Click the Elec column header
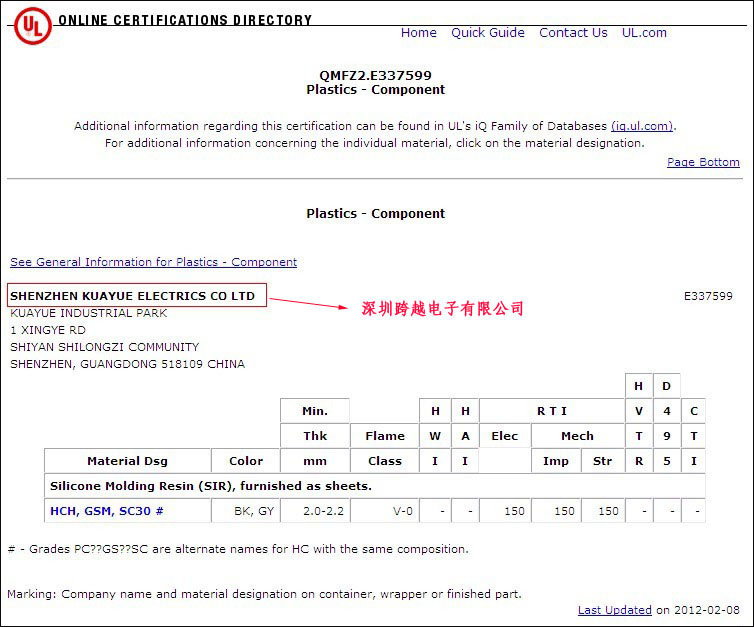Image resolution: width=754 pixels, height=627 pixels. (504, 436)
